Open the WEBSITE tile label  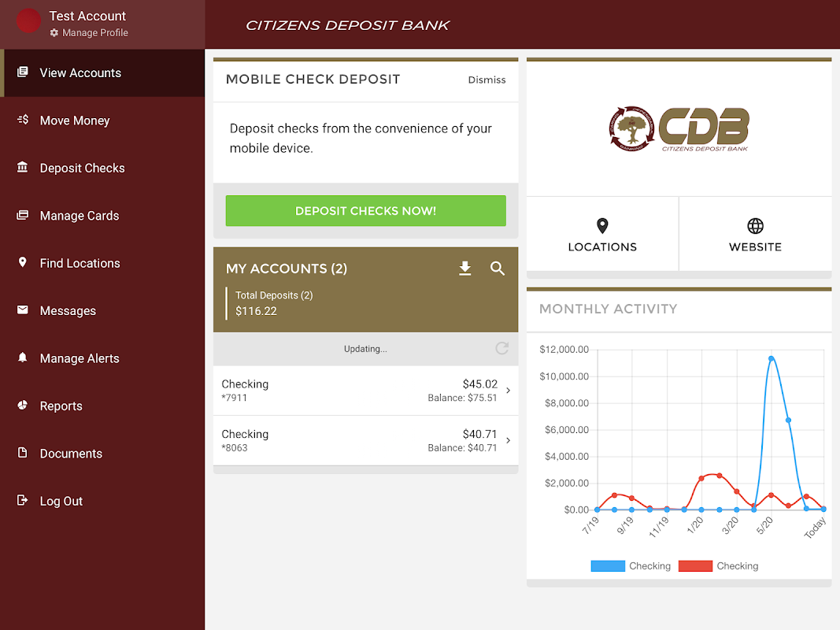tap(755, 247)
